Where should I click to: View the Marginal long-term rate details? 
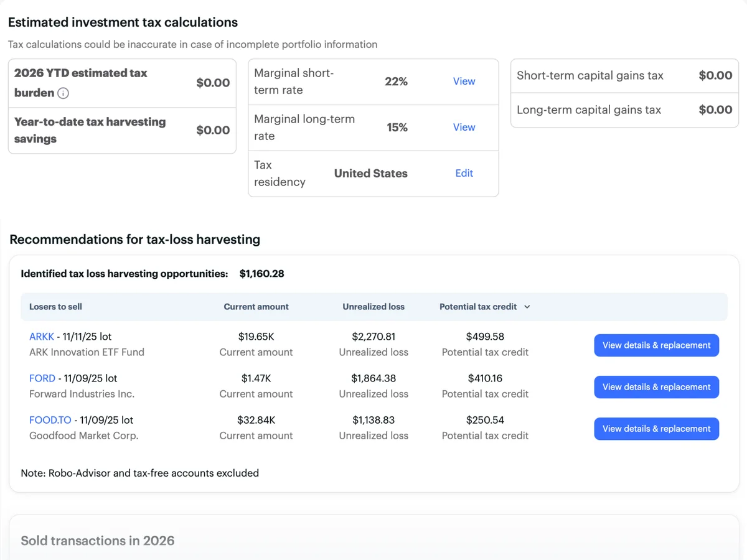click(x=464, y=127)
